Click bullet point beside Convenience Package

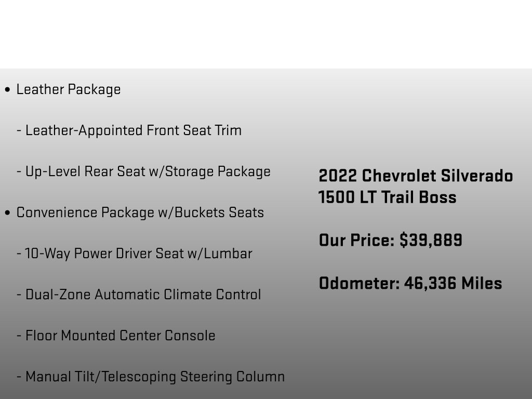pyautogui.click(x=7, y=213)
